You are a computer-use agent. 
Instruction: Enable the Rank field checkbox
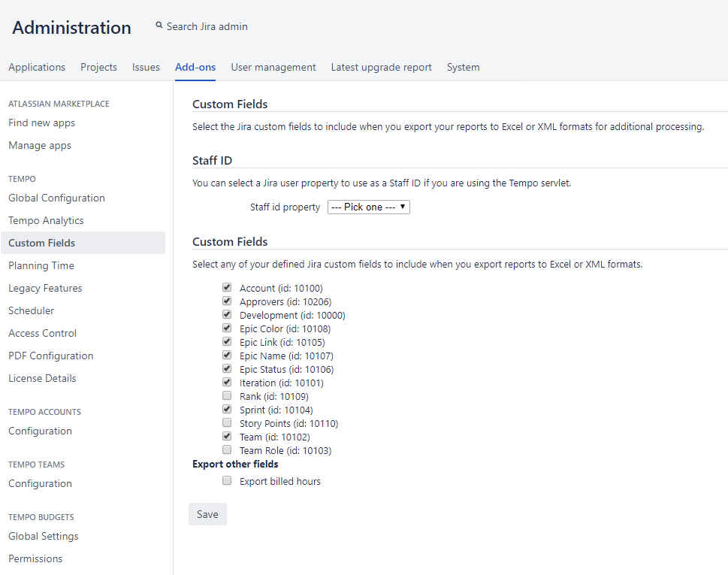tap(227, 395)
